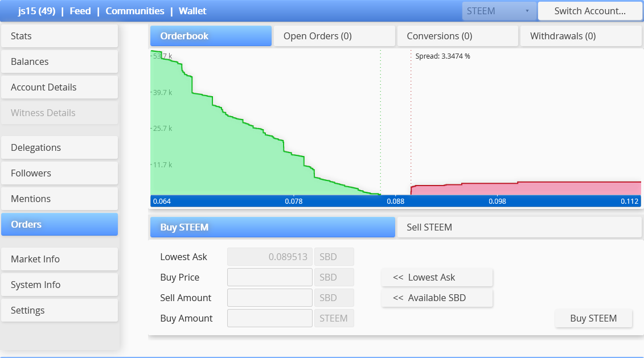Click the Lowest Ask value field

pos(270,257)
